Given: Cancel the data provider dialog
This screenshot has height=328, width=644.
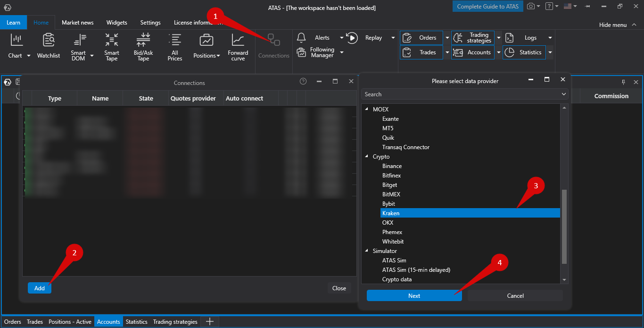Looking at the screenshot, I should (x=515, y=295).
